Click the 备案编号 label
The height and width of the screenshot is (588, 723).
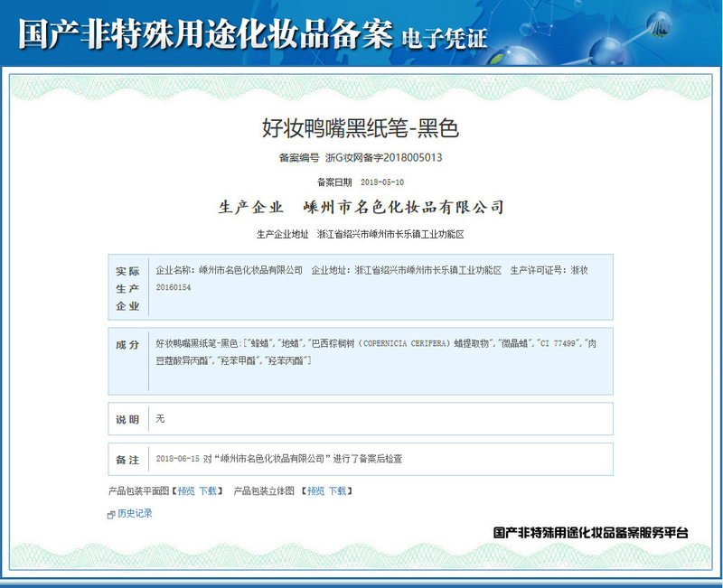click(299, 157)
